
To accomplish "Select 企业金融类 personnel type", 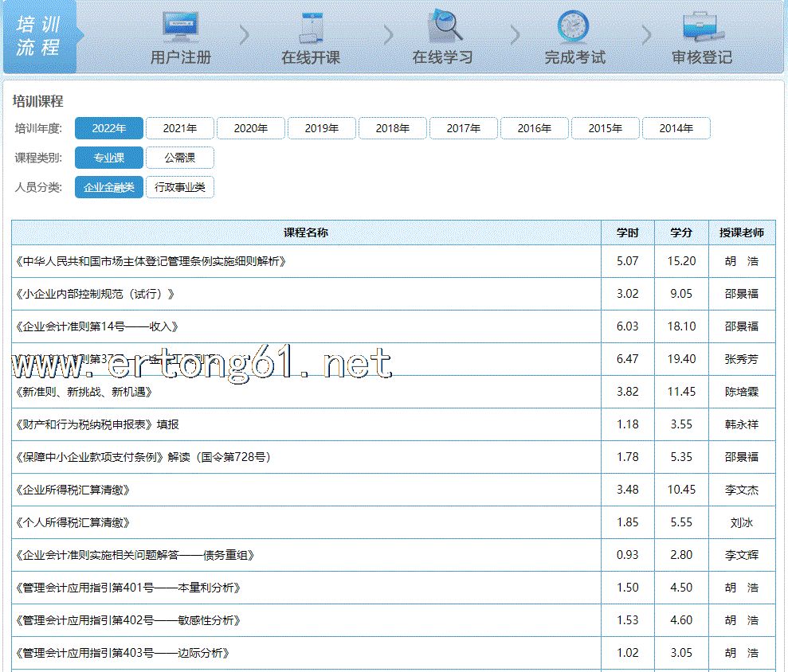I will [109, 187].
